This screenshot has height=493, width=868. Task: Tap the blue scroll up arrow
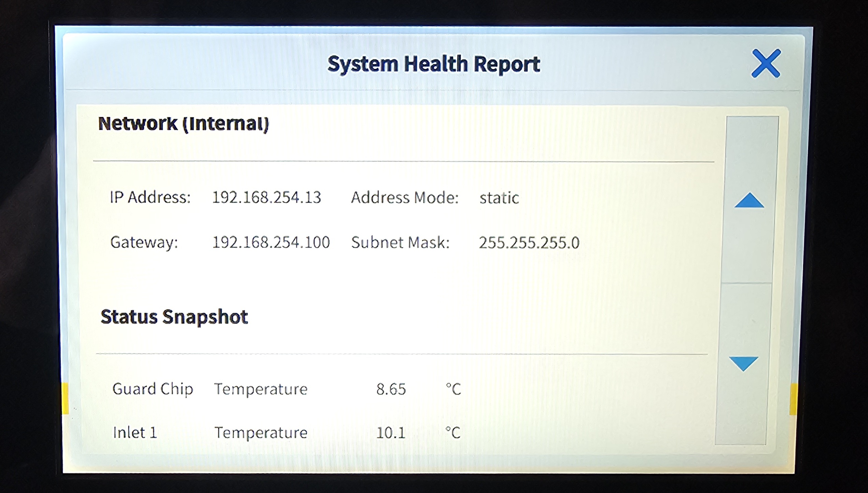pyautogui.click(x=749, y=200)
